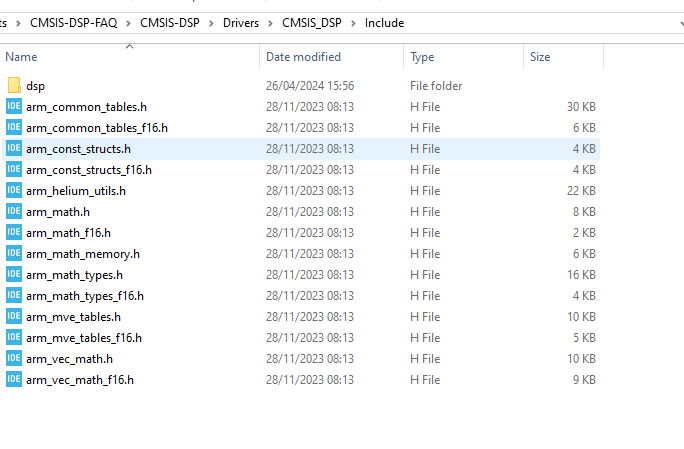Image resolution: width=684 pixels, height=449 pixels.
Task: Click the 2 KB size of arm_math_f16.h
Action: click(x=585, y=232)
